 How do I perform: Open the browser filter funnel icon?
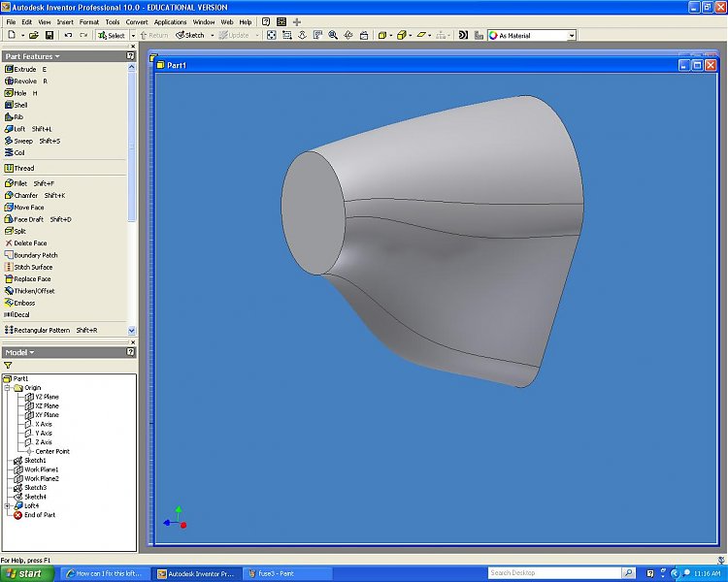coord(8,366)
